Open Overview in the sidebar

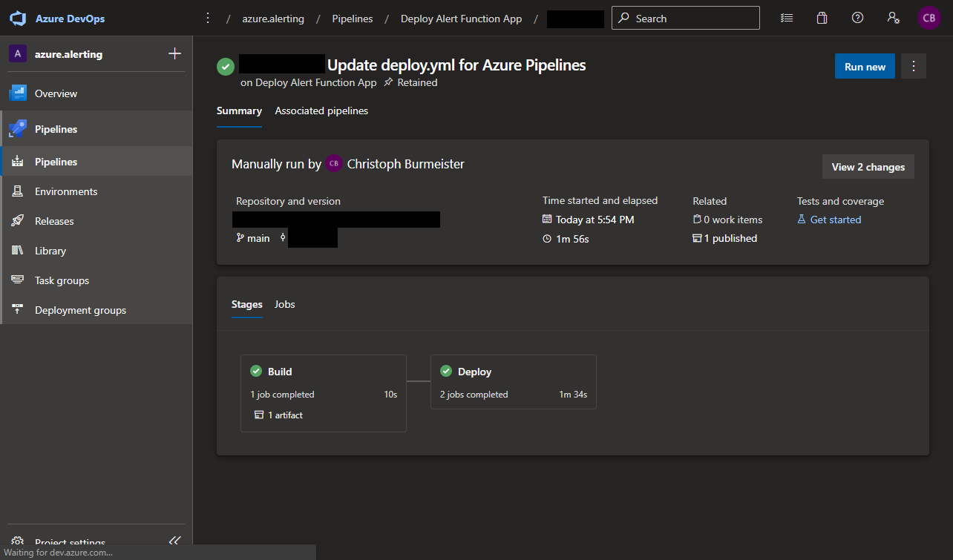click(x=96, y=93)
